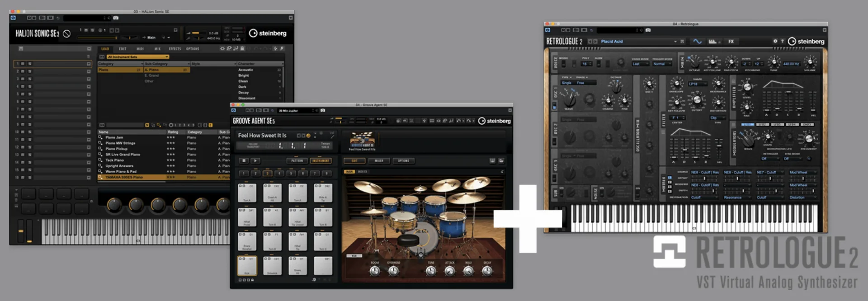
Task: Click the Pattern button in Groove Agent
Action: (297, 160)
